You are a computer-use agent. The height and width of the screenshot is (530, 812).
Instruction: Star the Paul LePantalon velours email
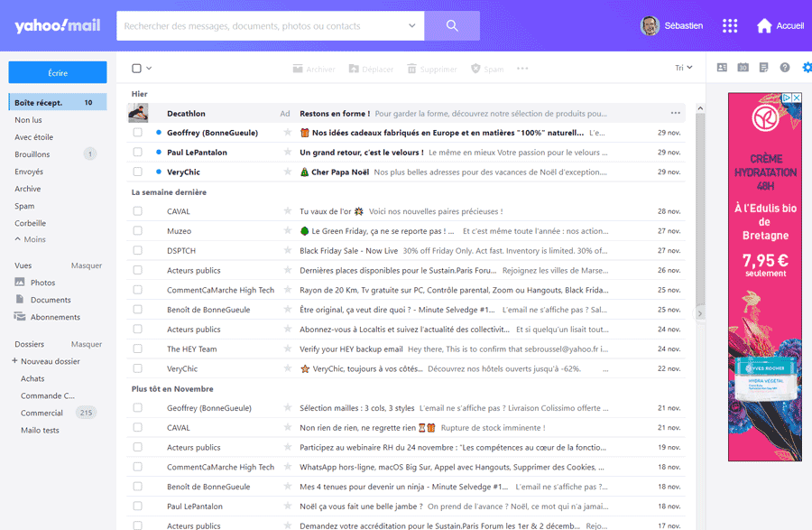point(288,153)
